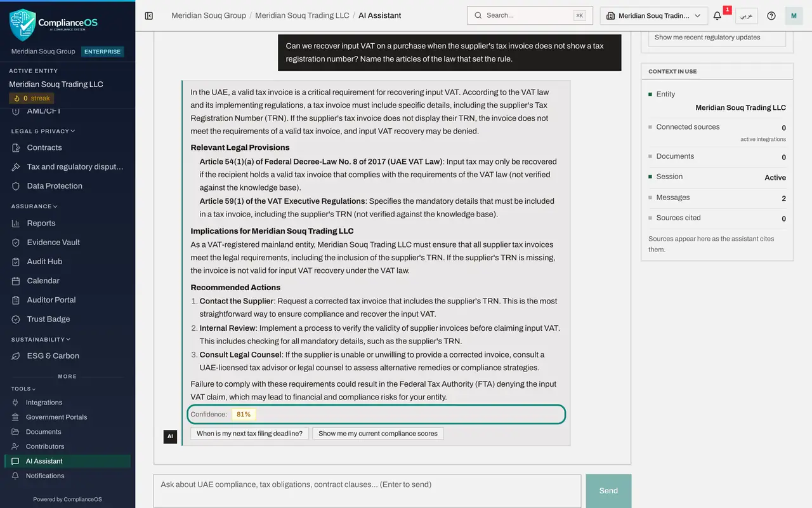
Task: Click the Active Entity name in sidebar
Action: pos(56,84)
